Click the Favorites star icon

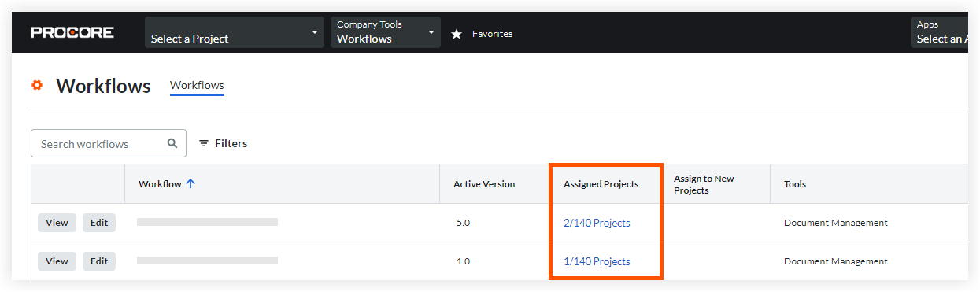coord(457,34)
